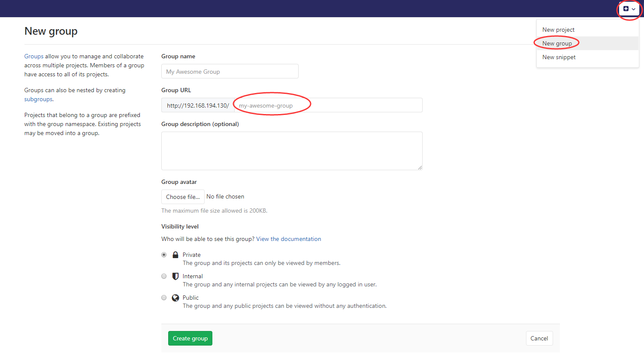Click the Cancel button
This screenshot has height=364, width=644.
(539, 338)
